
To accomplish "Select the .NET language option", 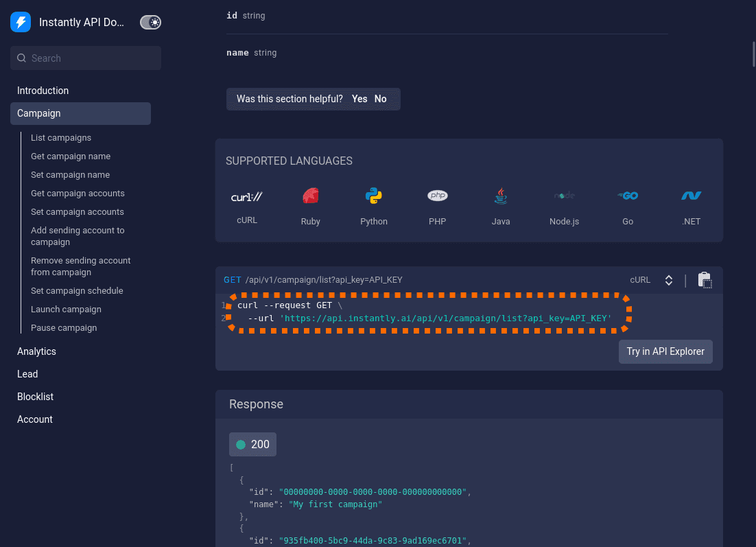I will [691, 204].
